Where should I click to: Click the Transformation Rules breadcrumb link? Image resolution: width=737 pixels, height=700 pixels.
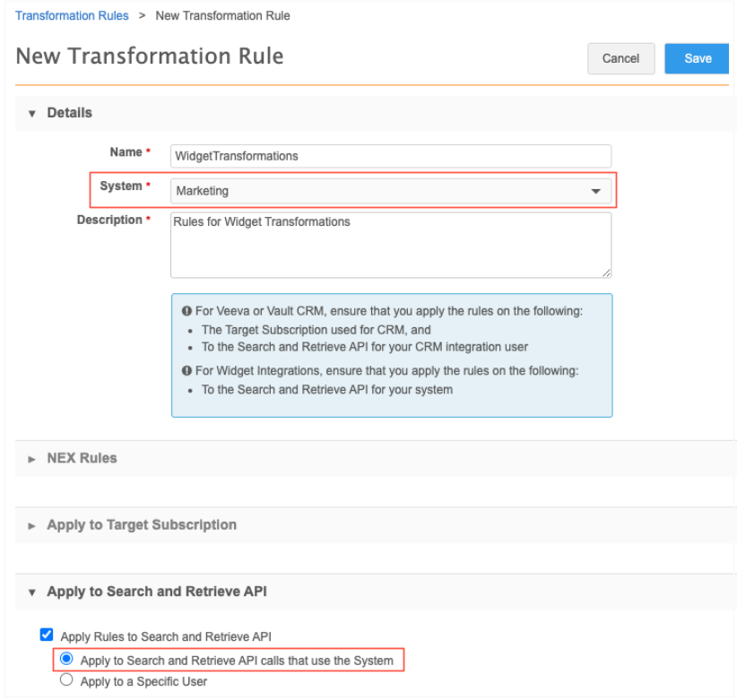pyautogui.click(x=72, y=15)
